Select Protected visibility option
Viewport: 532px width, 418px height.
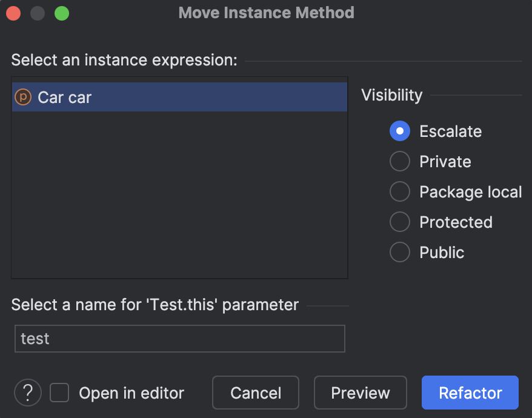coord(399,222)
